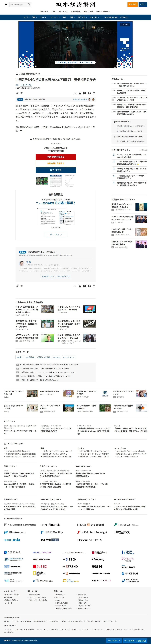Click the お問い合わせ footer button
This screenshot has width=151, height=644.
[x=114, y=641]
